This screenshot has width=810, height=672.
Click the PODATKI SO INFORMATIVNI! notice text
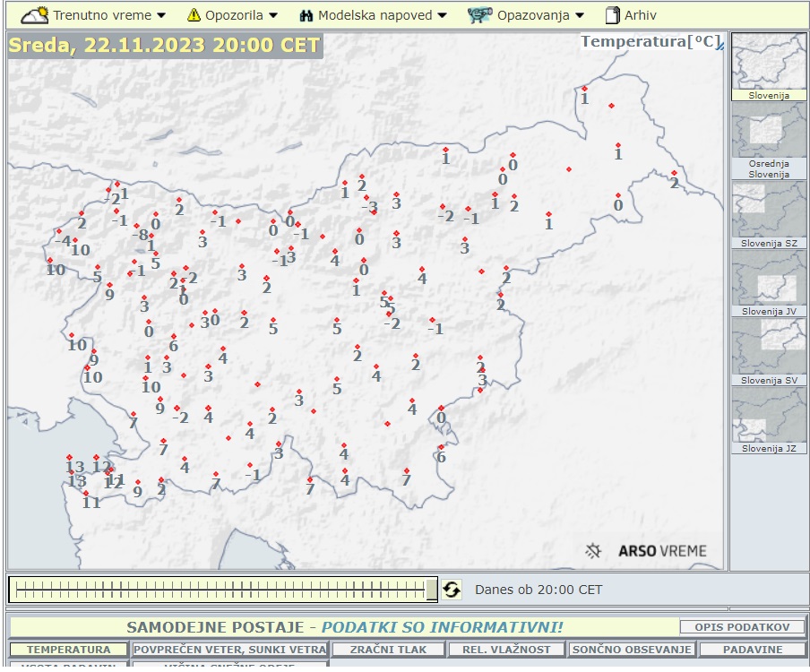coord(442,627)
